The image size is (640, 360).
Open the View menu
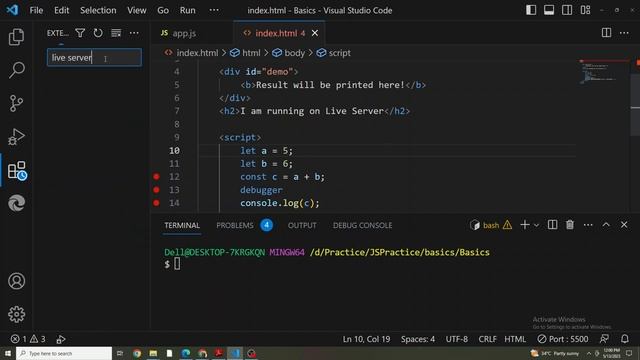coord(136,10)
